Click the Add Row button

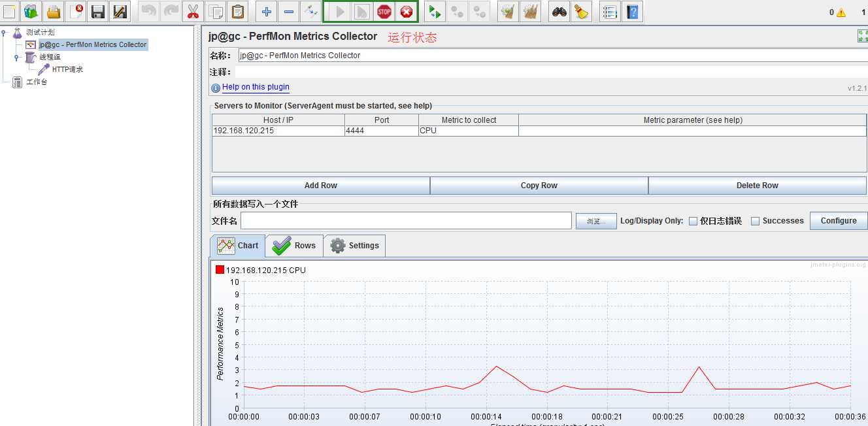click(321, 186)
